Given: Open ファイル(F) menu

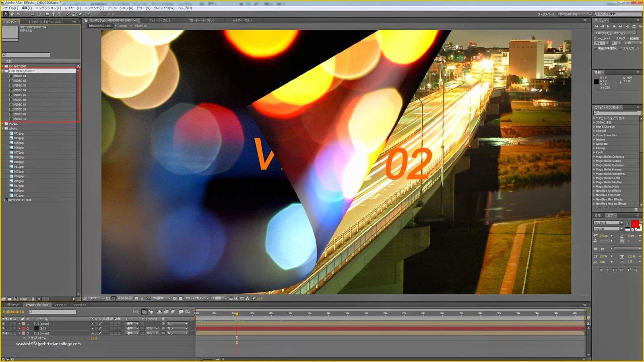Looking at the screenshot, I should (x=10, y=8).
